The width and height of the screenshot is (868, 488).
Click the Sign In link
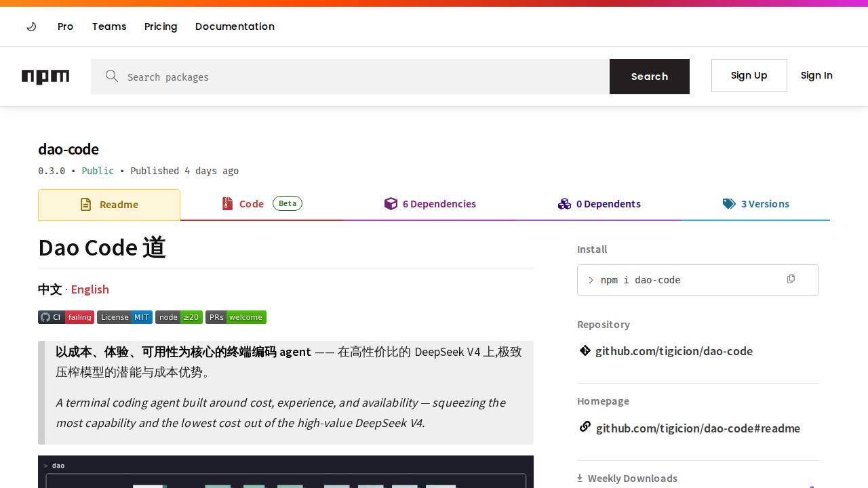click(816, 75)
